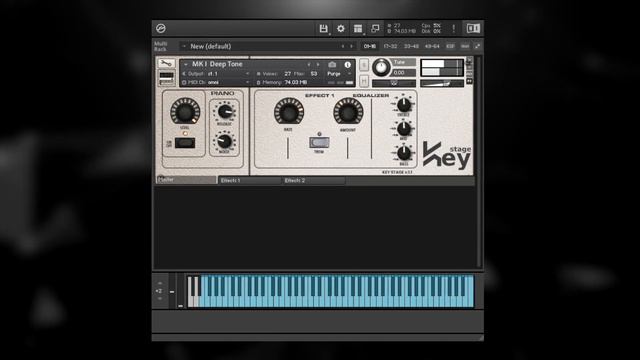Solo the instrument with S button
Viewport: 640px width, 360px height.
tap(364, 65)
